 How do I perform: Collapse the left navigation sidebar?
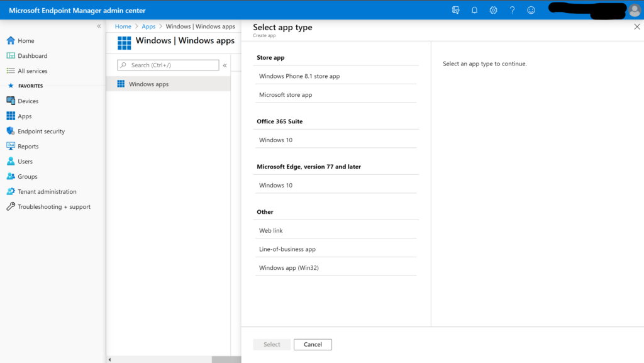pos(99,26)
